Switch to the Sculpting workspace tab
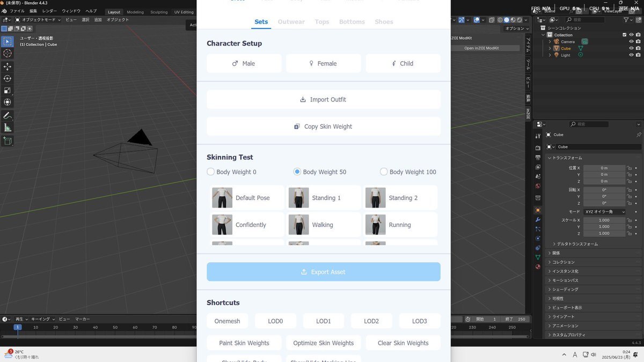 click(x=159, y=12)
